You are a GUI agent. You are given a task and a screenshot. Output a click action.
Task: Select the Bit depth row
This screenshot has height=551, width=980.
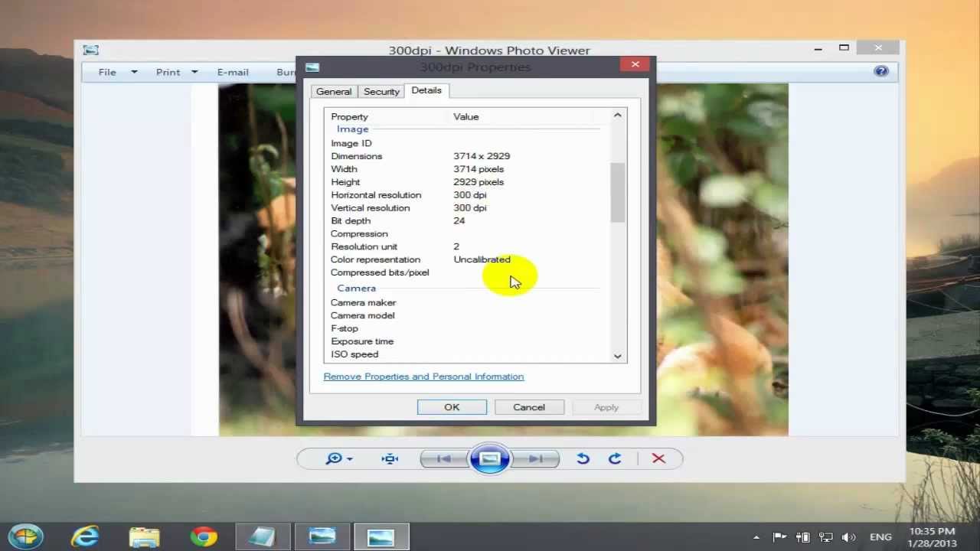[x=466, y=221]
